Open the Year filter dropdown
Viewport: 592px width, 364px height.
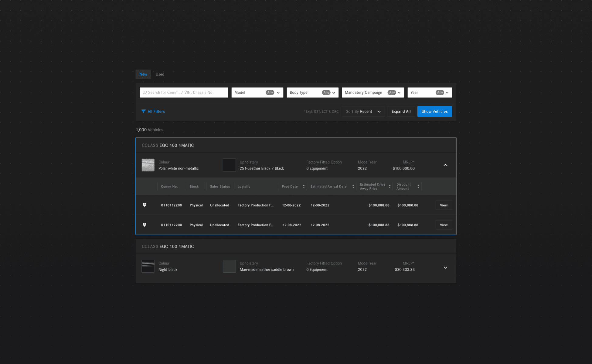tap(429, 93)
